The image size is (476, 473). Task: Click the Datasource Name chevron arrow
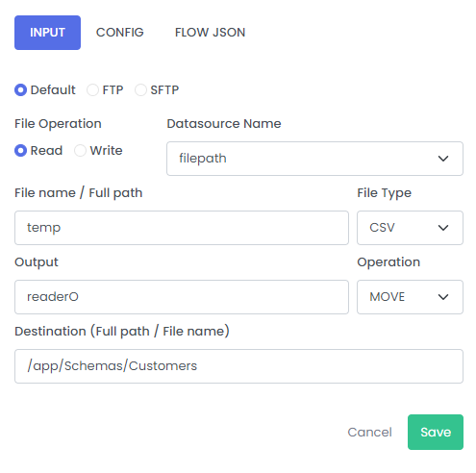pos(443,159)
